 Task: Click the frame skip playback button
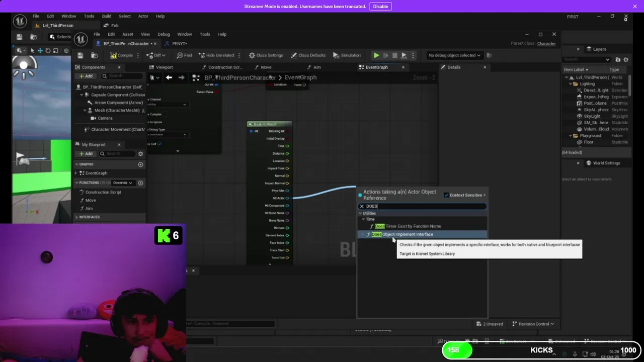[386, 55]
